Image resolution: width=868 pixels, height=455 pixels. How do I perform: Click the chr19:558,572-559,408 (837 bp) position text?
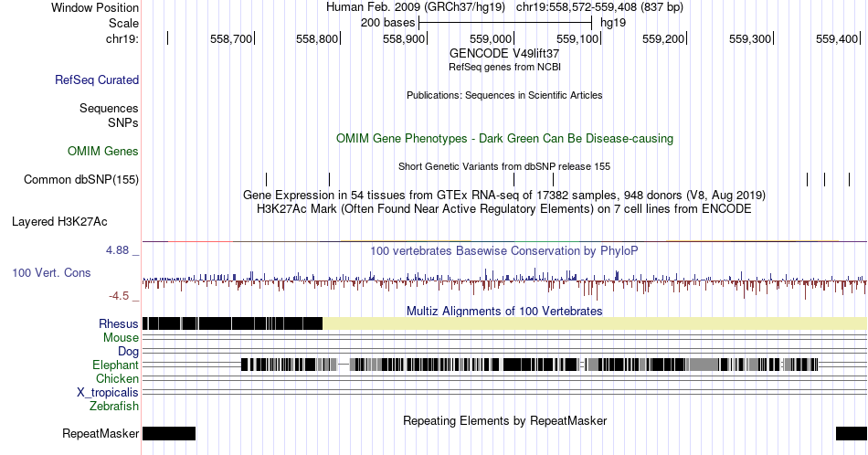(x=599, y=7)
